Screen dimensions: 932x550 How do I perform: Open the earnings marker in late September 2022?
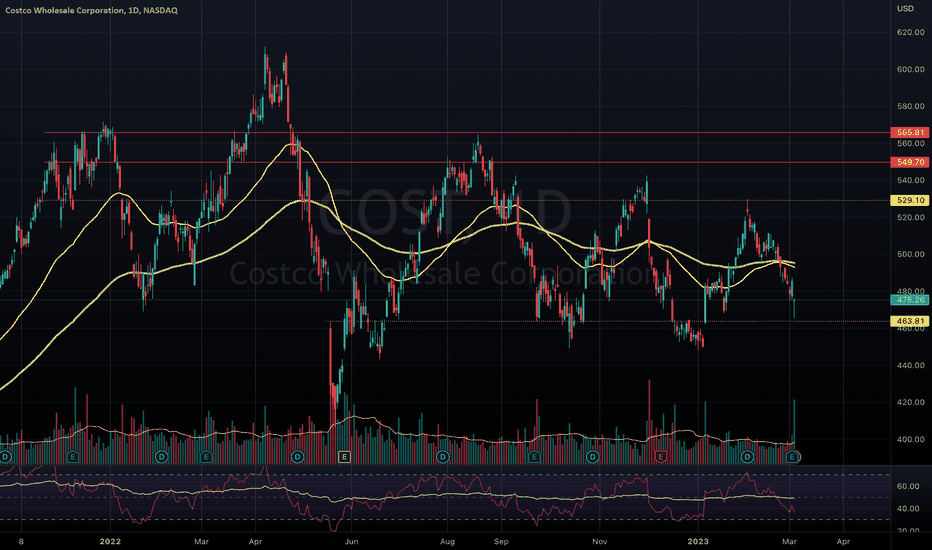pyautogui.click(x=534, y=457)
